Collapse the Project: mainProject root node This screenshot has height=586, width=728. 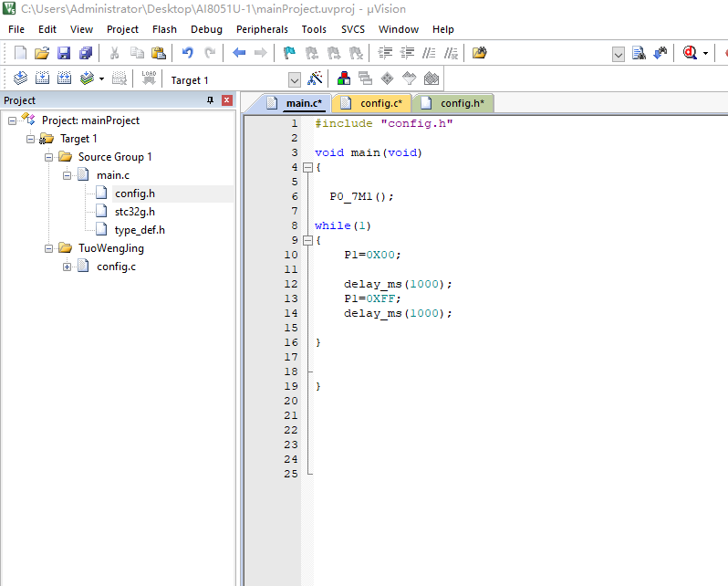pyautogui.click(x=12, y=120)
